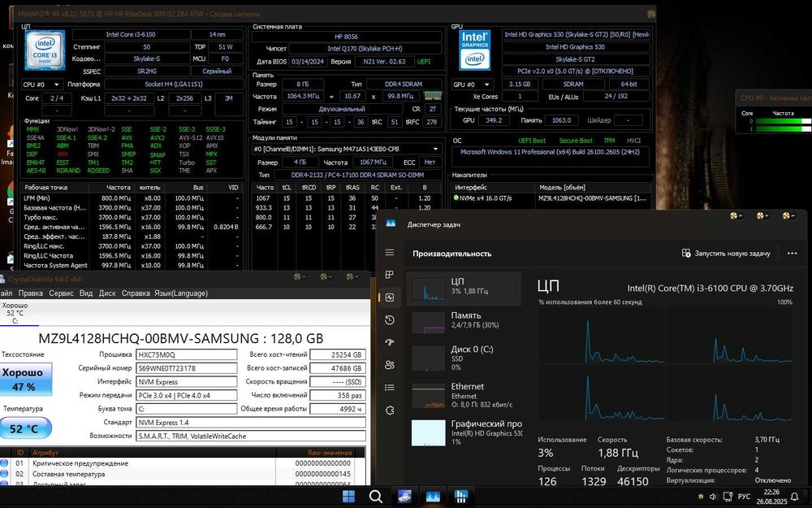812x508 pixels.
Task: Select Performance page icon in Task Manager
Action: pyautogui.click(x=390, y=297)
